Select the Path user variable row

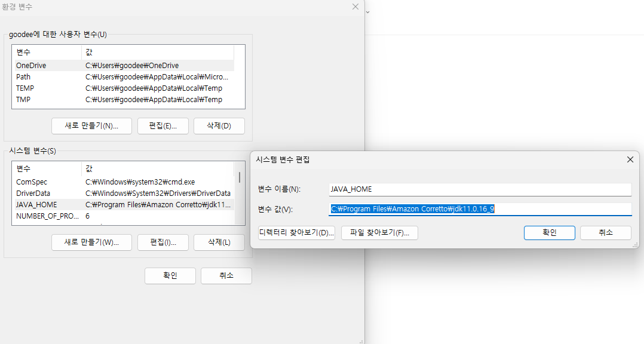124,77
